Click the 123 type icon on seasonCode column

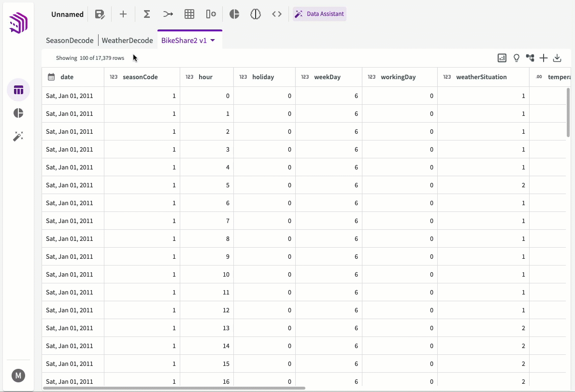tap(114, 77)
